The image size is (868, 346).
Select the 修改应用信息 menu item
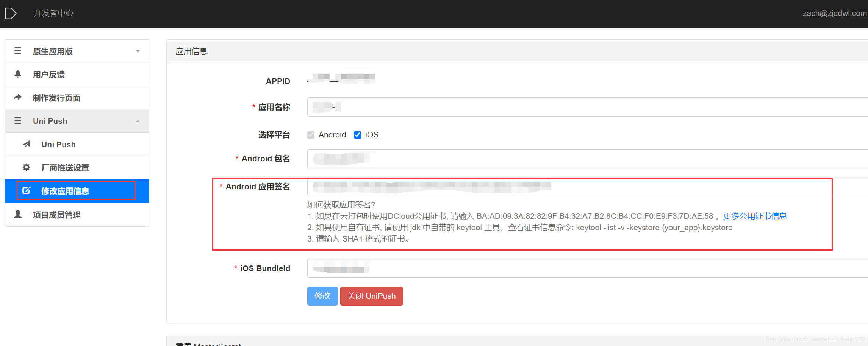pyautogui.click(x=77, y=191)
